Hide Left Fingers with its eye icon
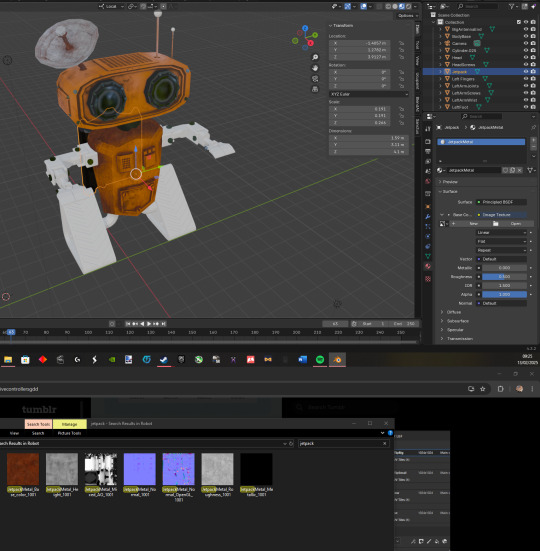 pyautogui.click(x=526, y=78)
